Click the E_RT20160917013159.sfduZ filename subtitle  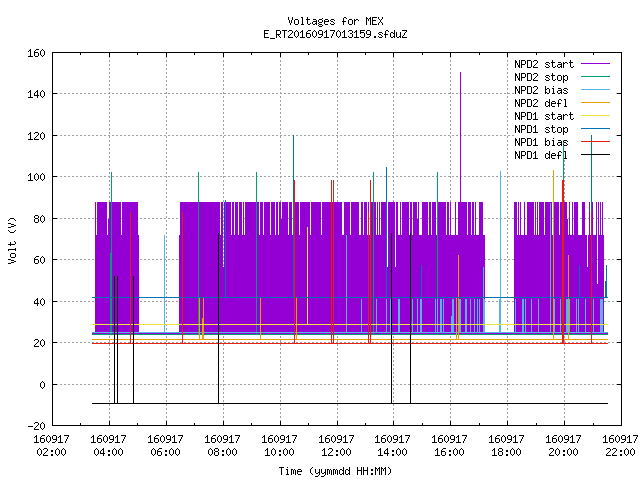(x=336, y=34)
